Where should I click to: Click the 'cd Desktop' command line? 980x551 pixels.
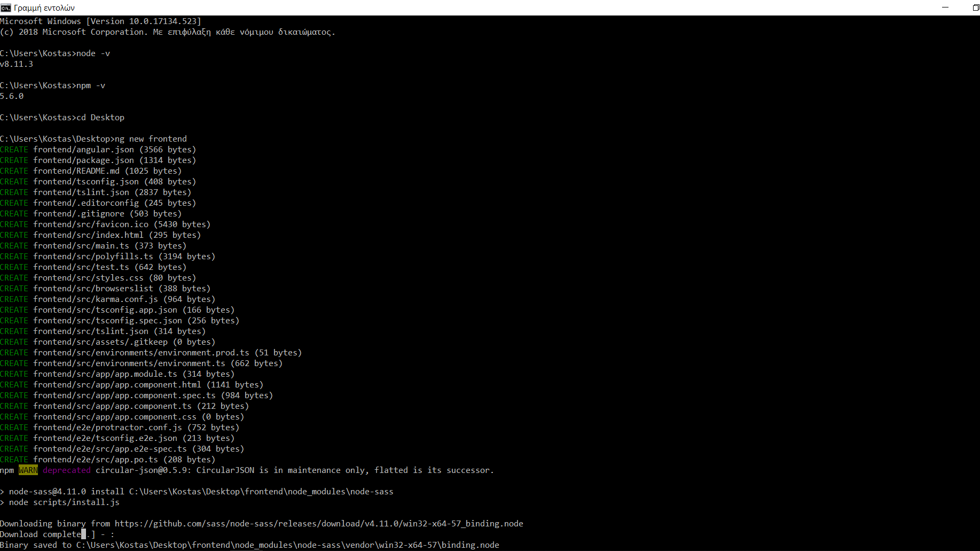(62, 118)
